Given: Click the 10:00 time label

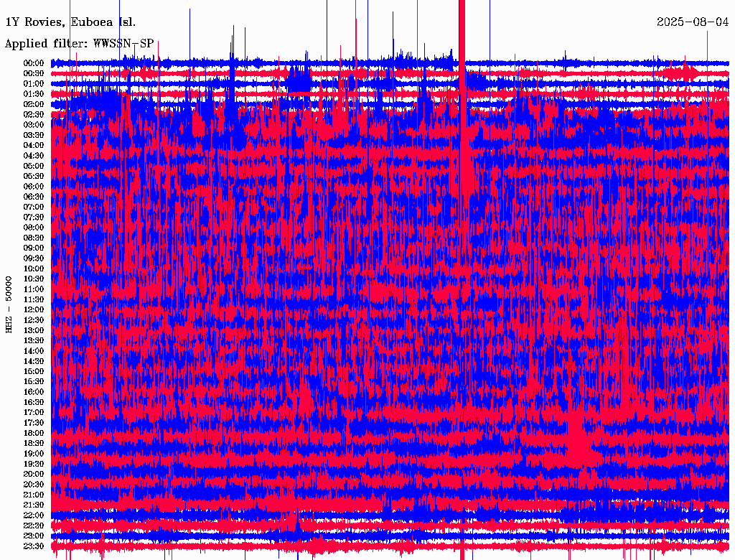Looking at the screenshot, I should 34,269.
